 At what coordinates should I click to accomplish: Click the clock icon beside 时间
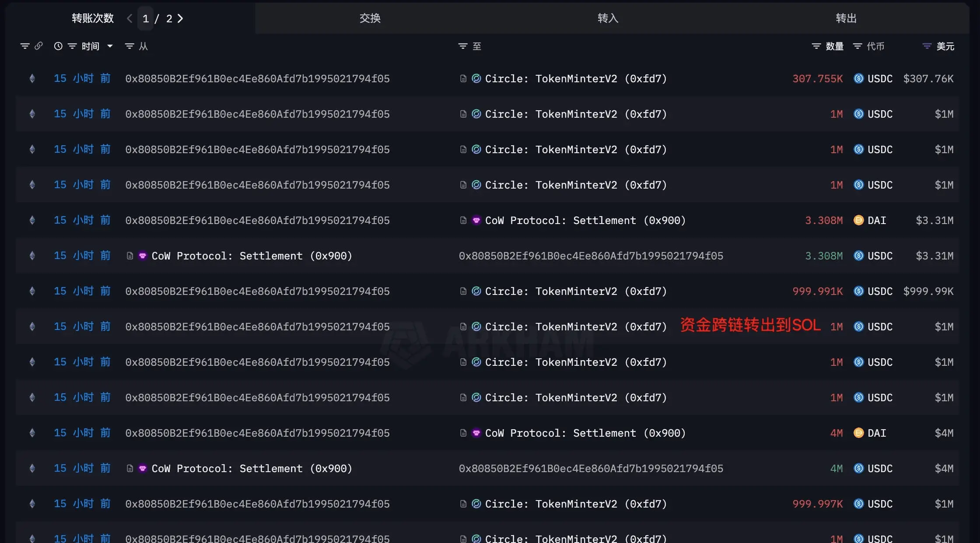[x=58, y=46]
